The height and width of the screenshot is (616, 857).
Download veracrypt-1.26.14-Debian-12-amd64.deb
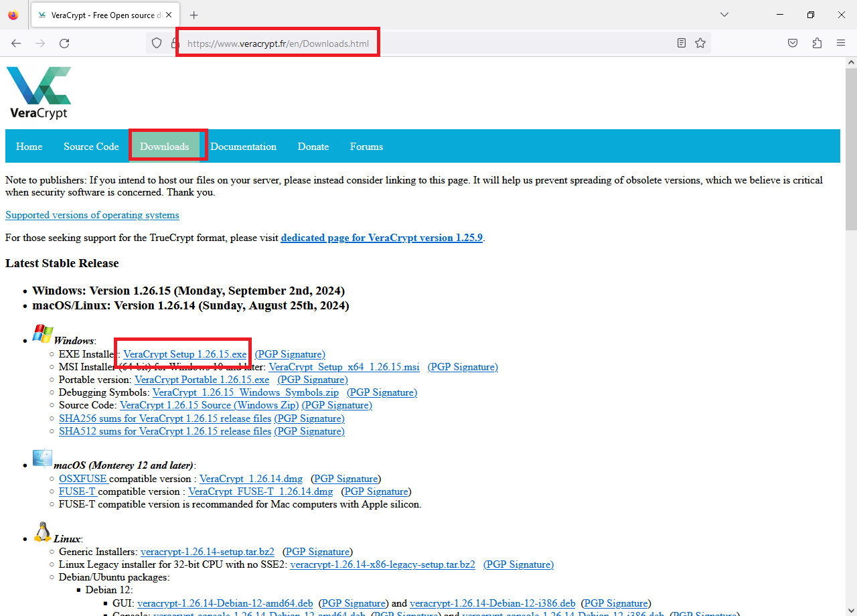click(x=225, y=603)
